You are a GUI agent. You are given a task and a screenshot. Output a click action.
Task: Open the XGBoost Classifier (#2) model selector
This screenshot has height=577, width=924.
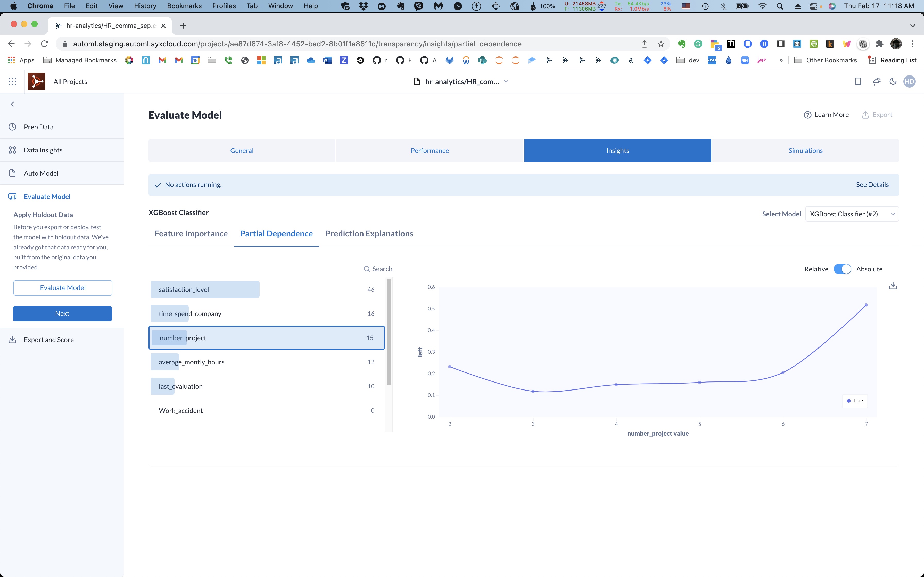click(852, 214)
